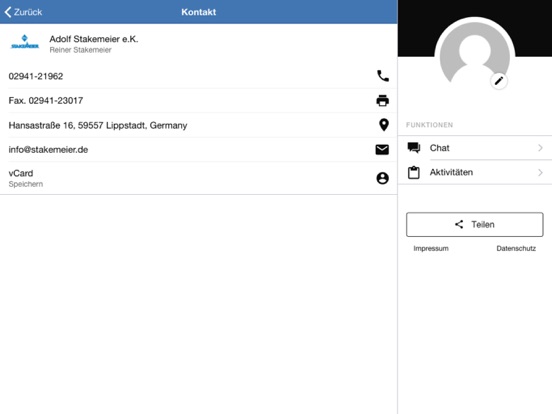
Task: Open the Aktivitäten function
Action: tap(475, 172)
